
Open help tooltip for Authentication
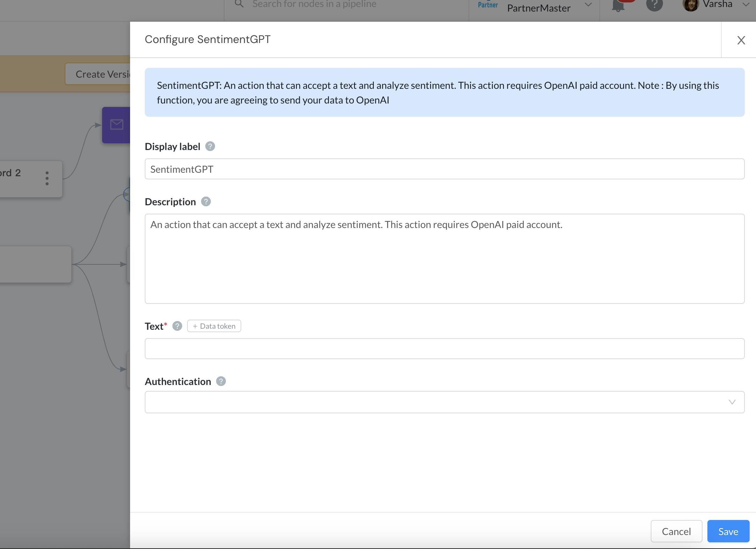click(x=221, y=381)
